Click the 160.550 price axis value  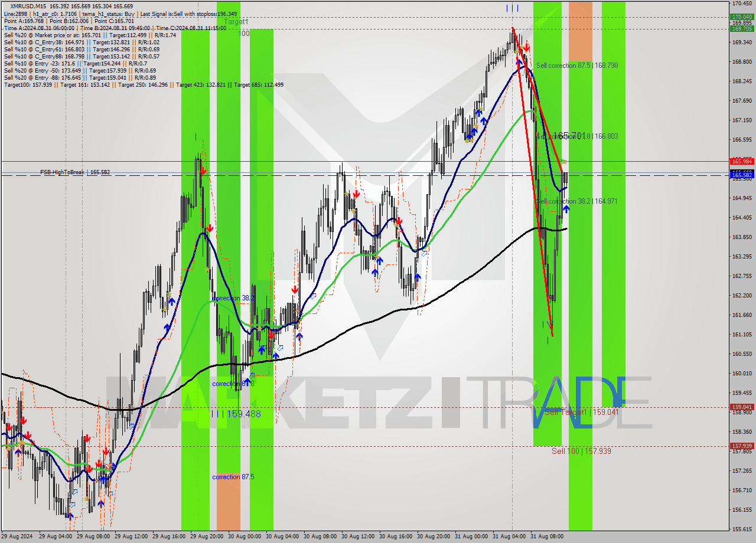click(x=742, y=354)
